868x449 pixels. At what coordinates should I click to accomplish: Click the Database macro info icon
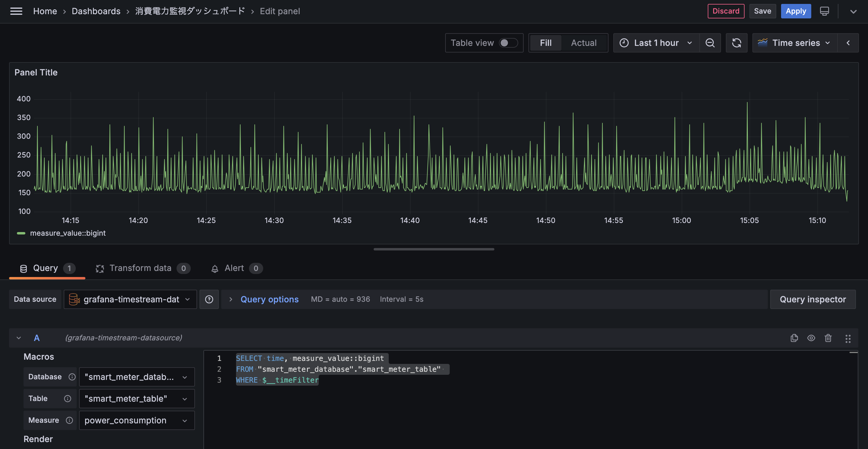click(x=72, y=377)
